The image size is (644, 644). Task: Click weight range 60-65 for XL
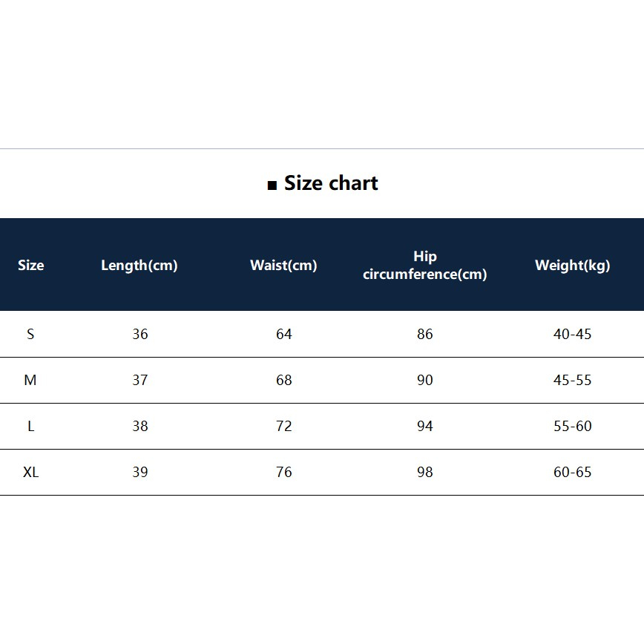pyautogui.click(x=573, y=472)
